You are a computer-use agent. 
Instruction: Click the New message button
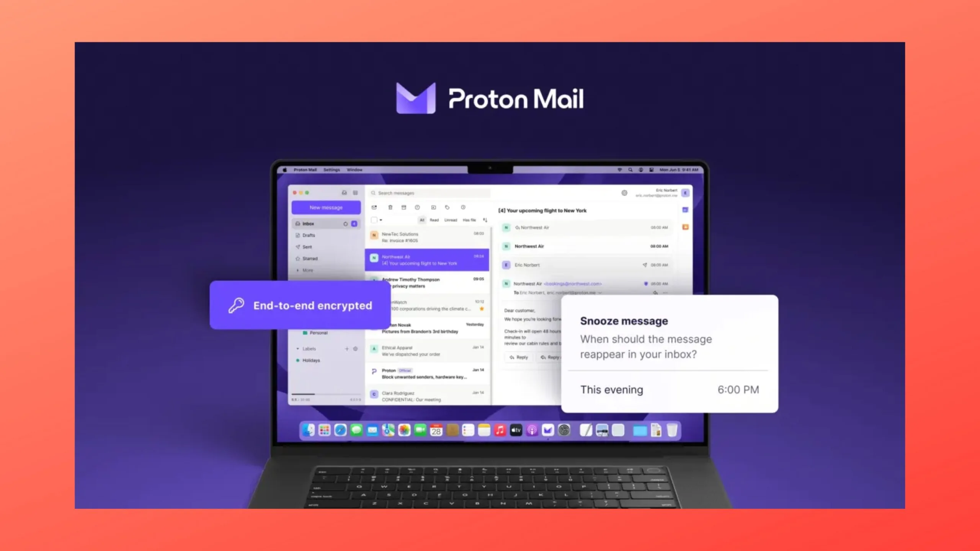pos(327,207)
